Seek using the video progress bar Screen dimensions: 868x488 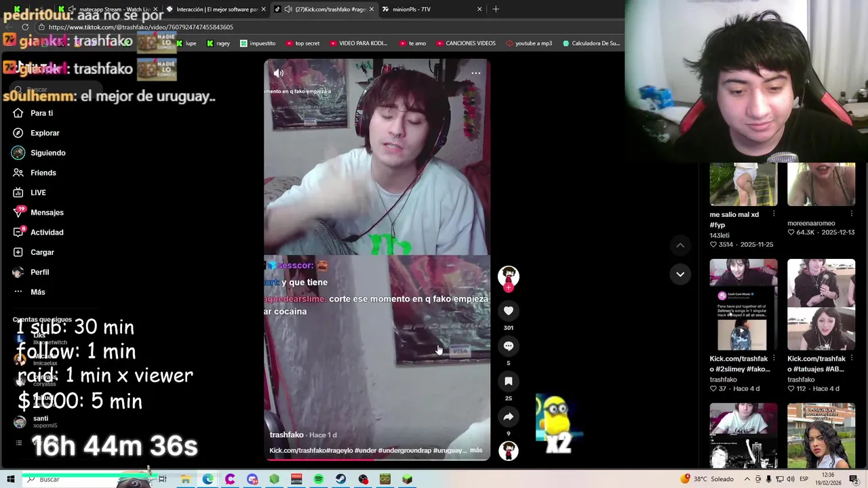pyautogui.click(x=377, y=460)
